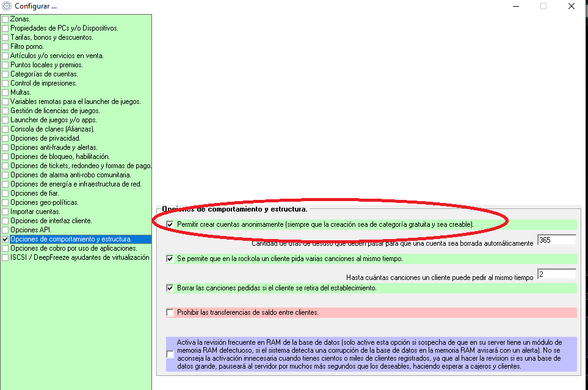The width and height of the screenshot is (588, 390).
Task: Enable Tarifas, bonos y descuentos checkbox
Action: coord(5,37)
